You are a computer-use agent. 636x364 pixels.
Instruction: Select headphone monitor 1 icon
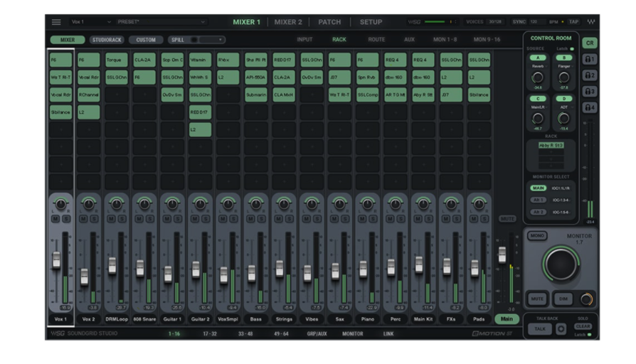click(589, 59)
